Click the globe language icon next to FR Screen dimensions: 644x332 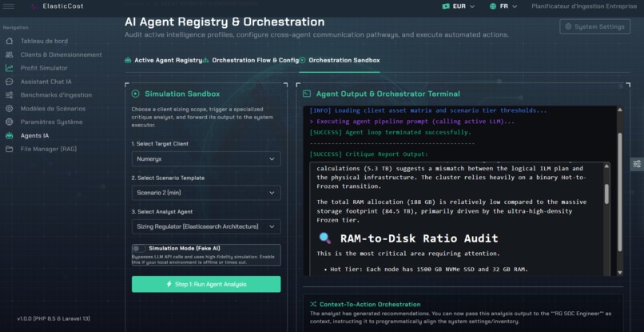[x=493, y=6]
